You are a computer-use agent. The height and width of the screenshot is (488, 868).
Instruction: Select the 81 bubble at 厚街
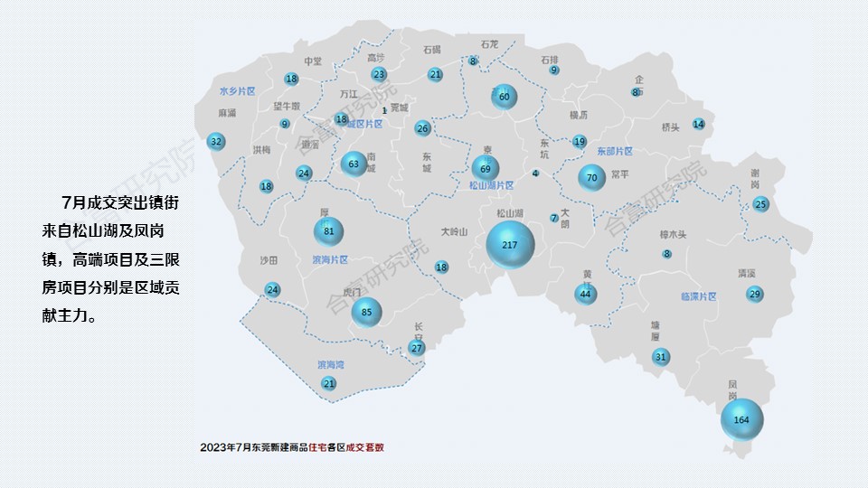329,231
